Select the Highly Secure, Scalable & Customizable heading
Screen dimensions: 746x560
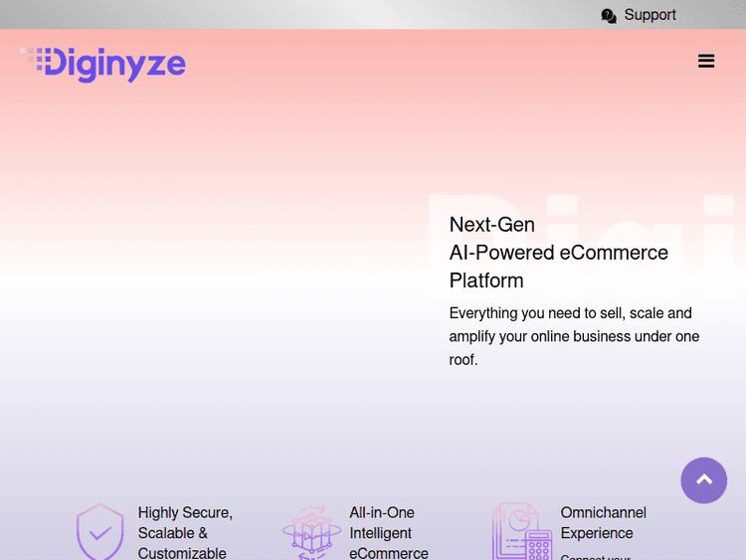tap(185, 533)
